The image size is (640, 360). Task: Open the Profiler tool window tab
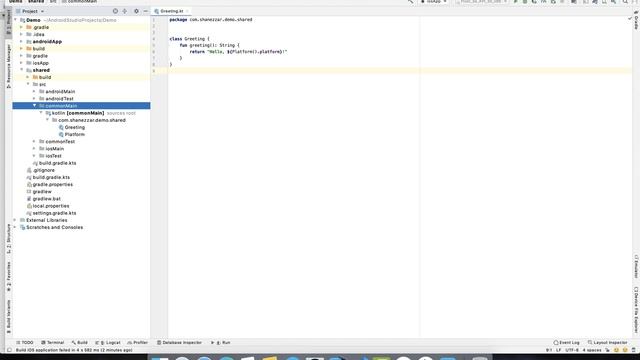(138, 342)
